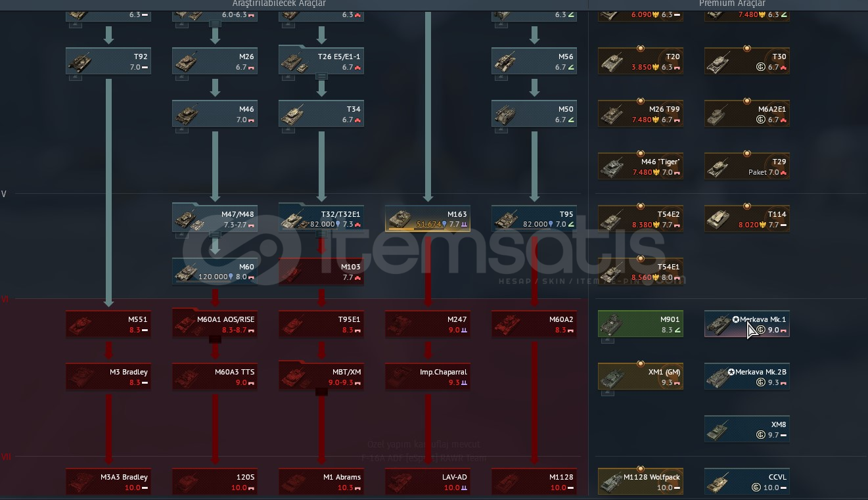868x500 pixels.
Task: Open the XM1 (GM) vehicle card
Action: pos(641,376)
